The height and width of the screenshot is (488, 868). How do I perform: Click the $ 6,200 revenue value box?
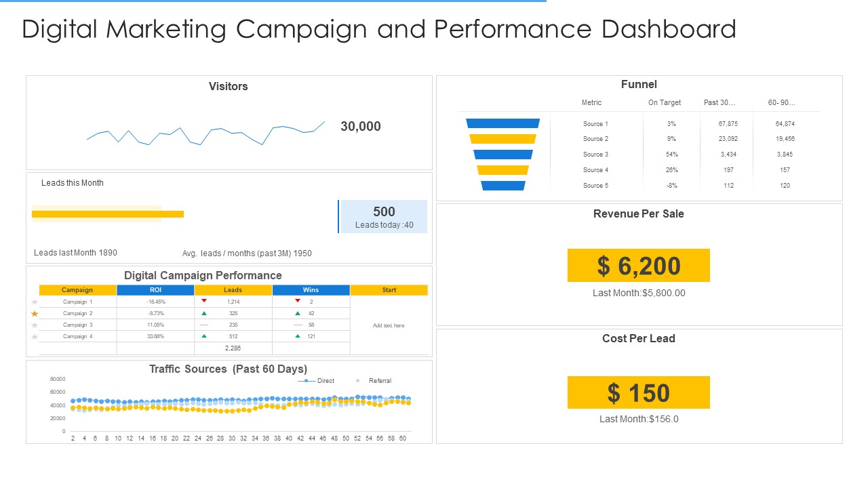639,265
